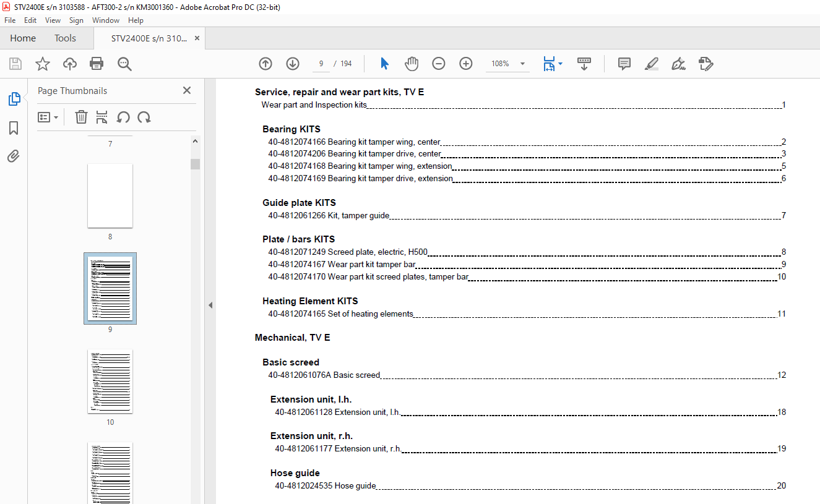The width and height of the screenshot is (820, 504).
Task: Open Extension unit, l.h. entry 40-4812061128
Action: coord(530,412)
